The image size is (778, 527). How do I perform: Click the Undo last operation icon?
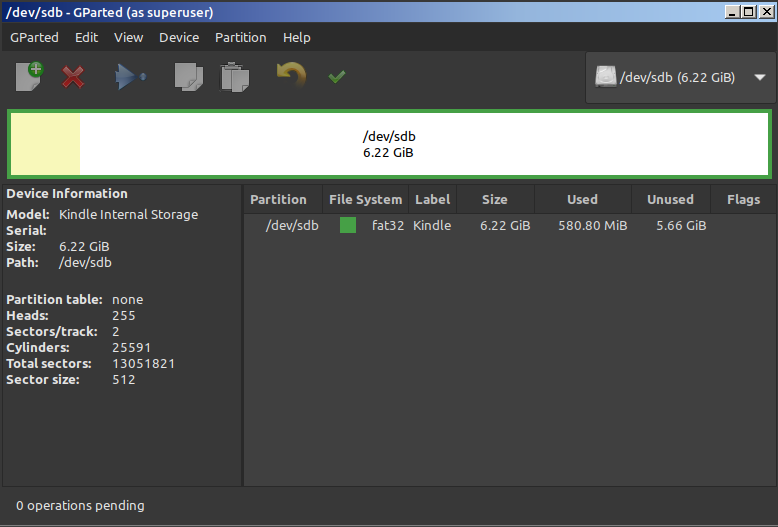[x=291, y=75]
